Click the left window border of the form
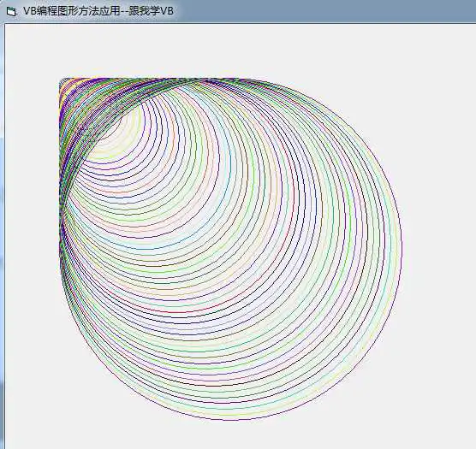Screen dimensions: 476x449 point(3,237)
